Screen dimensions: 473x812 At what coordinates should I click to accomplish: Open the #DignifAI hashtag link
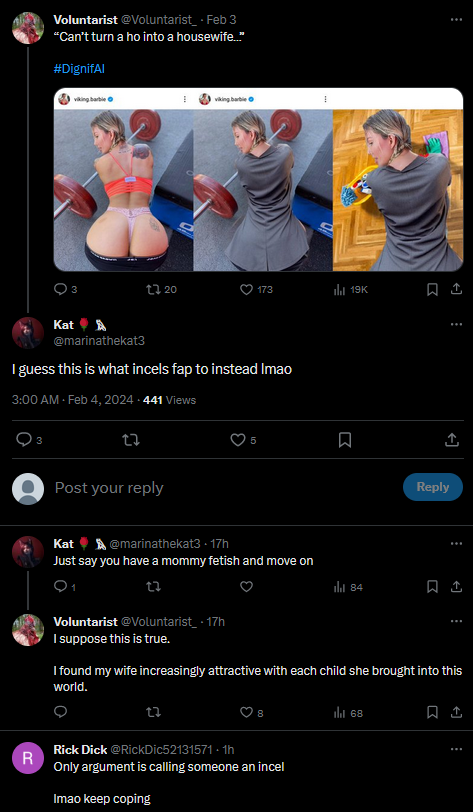click(x=79, y=68)
